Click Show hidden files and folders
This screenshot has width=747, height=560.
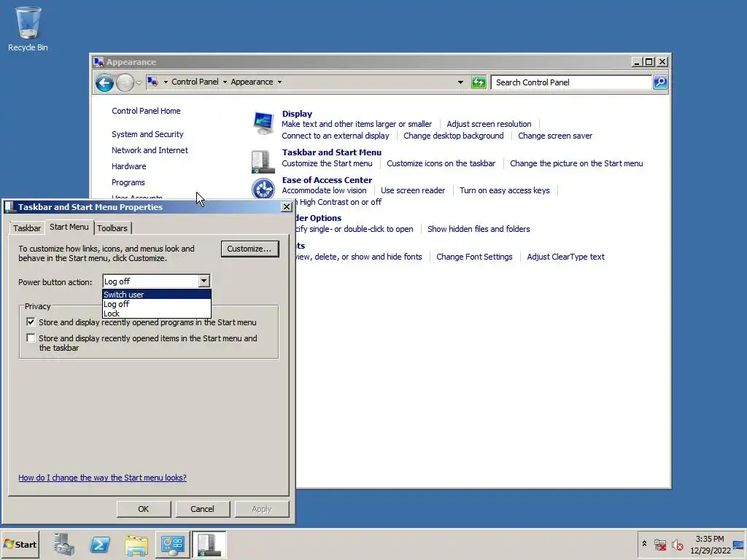coord(479,229)
